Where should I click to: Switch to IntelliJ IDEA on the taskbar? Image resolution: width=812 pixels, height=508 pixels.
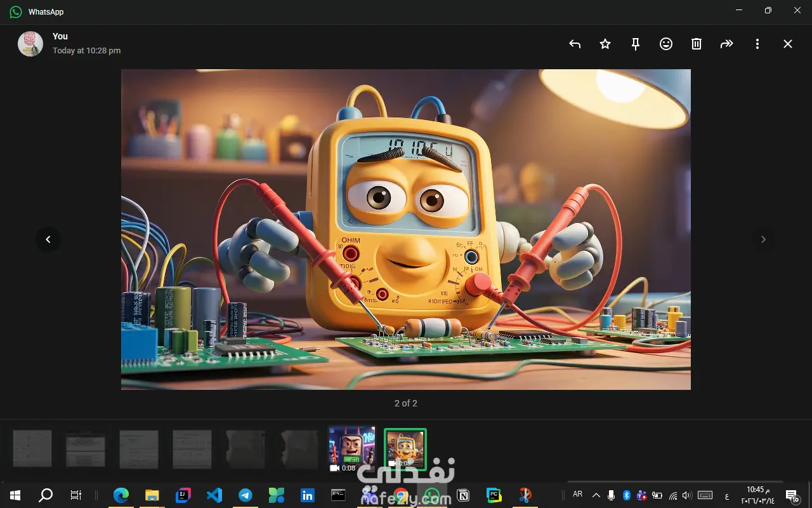183,495
